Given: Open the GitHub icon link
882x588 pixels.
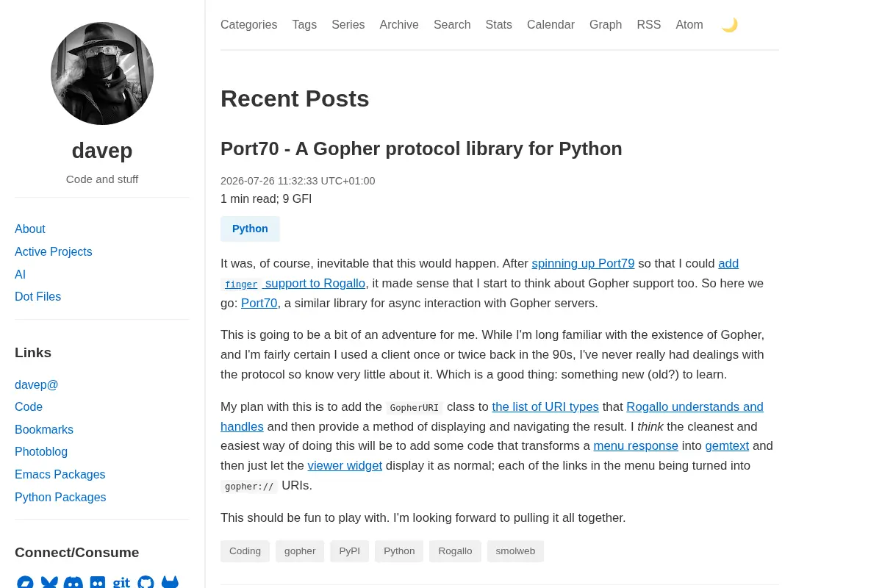Looking at the screenshot, I should (146, 583).
